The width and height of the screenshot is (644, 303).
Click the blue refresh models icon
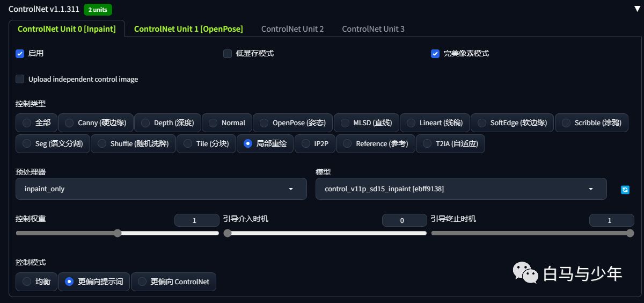625,190
